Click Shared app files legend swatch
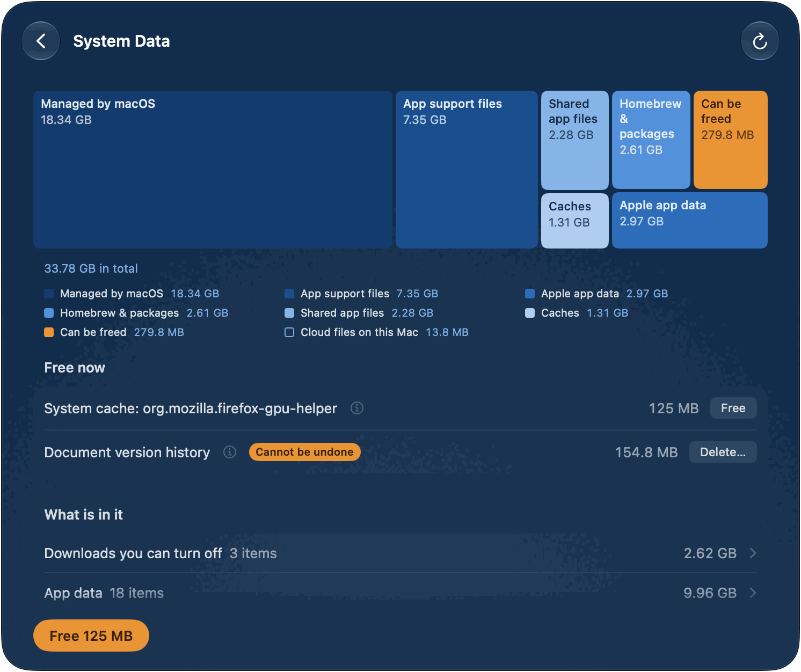 coord(289,313)
